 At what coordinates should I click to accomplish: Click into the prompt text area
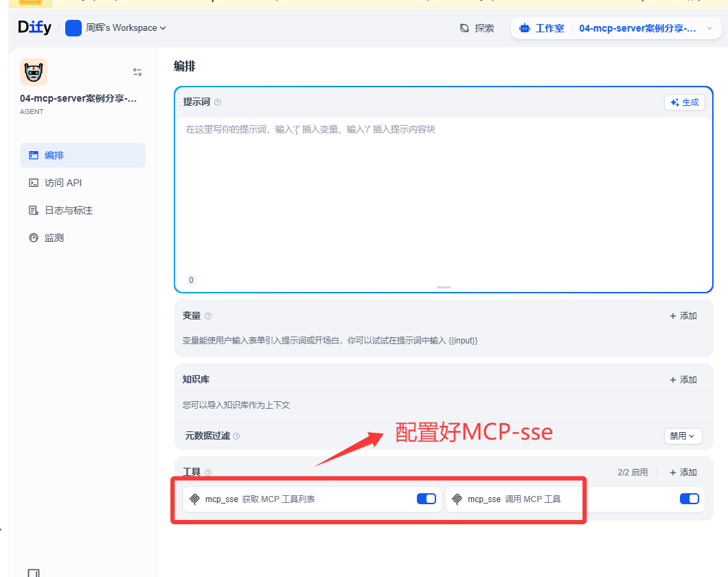pos(444,195)
